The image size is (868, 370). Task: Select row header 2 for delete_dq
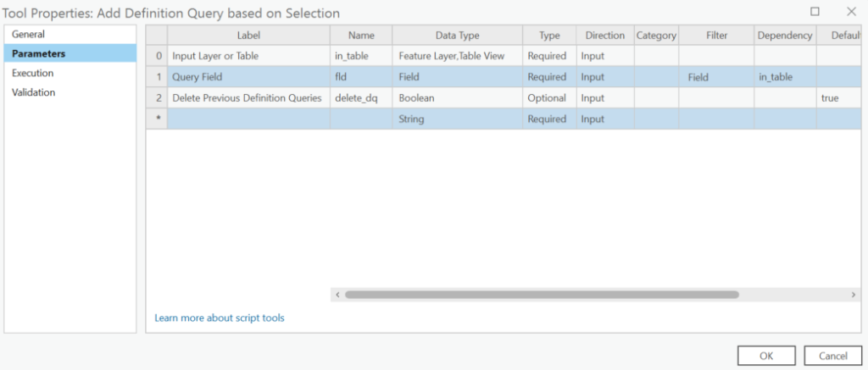[x=157, y=98]
